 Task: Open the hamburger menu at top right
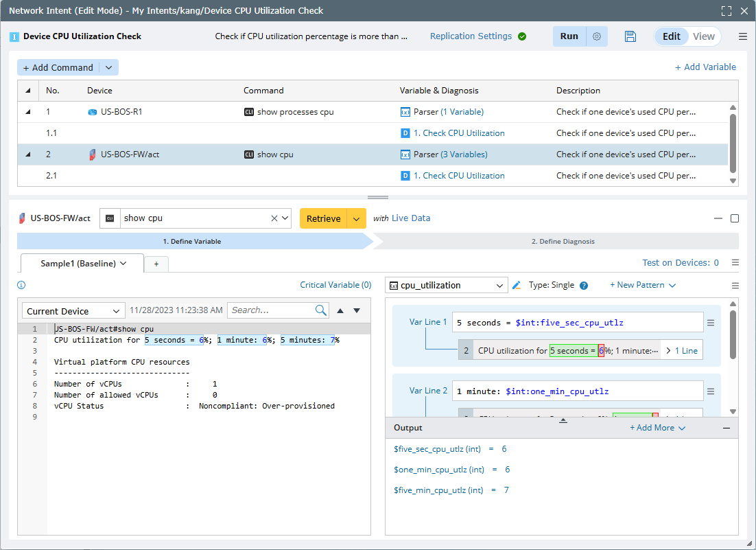[x=743, y=36]
